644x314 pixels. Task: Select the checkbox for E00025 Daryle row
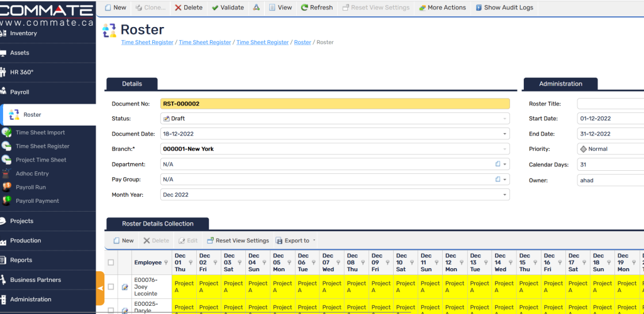(111, 310)
